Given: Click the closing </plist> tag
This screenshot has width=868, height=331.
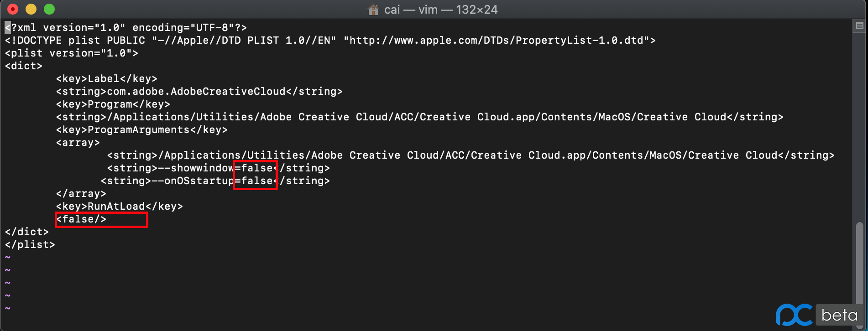Looking at the screenshot, I should (30, 245).
